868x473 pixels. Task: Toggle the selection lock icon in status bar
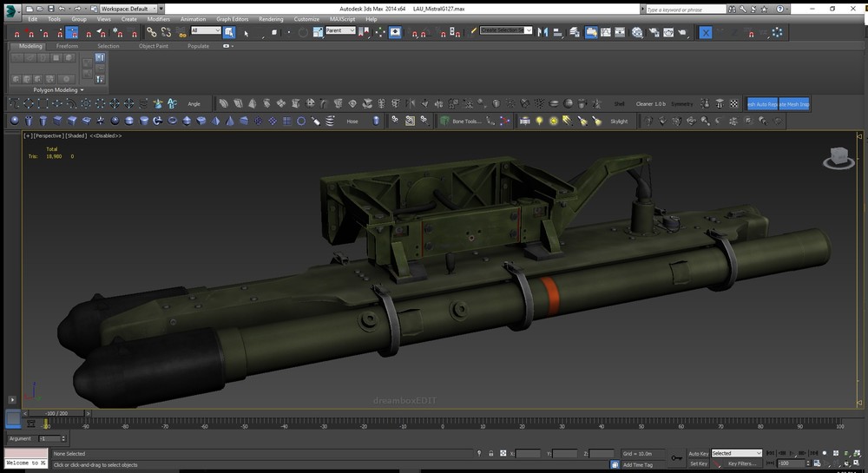point(491,453)
